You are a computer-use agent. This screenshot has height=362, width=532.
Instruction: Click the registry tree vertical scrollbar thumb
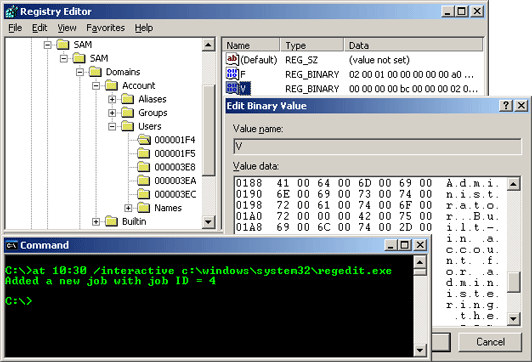(209, 131)
